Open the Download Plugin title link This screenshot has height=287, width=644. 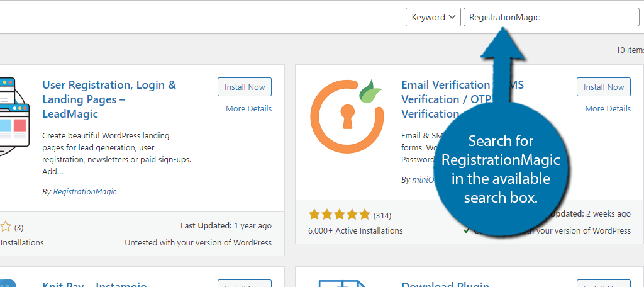(445, 284)
